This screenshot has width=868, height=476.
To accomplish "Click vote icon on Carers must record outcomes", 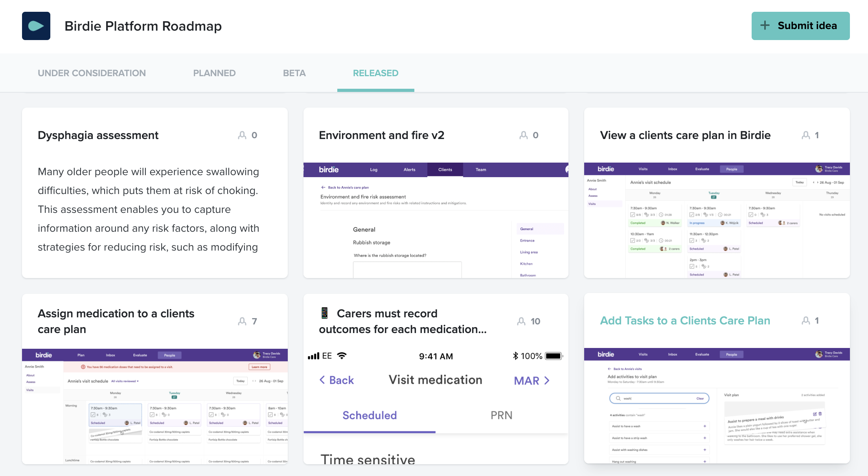I will [521, 321].
